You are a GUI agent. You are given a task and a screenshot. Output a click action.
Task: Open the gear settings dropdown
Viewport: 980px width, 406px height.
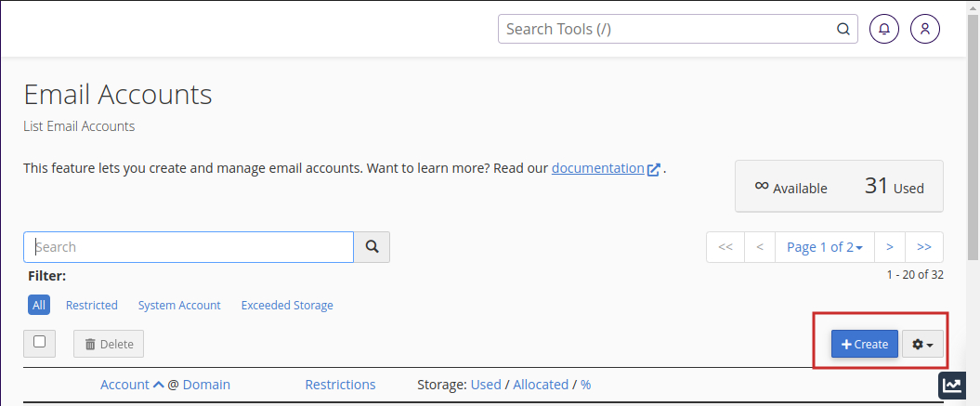click(922, 344)
